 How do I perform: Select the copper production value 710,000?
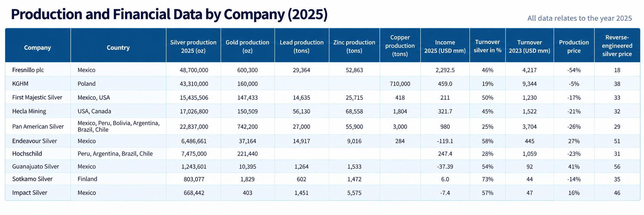(x=400, y=84)
